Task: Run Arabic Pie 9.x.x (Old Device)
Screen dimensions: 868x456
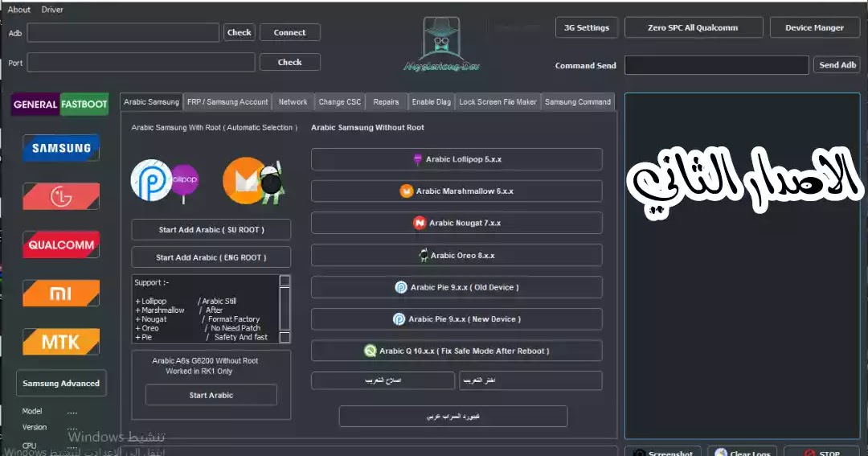Action: tap(457, 287)
